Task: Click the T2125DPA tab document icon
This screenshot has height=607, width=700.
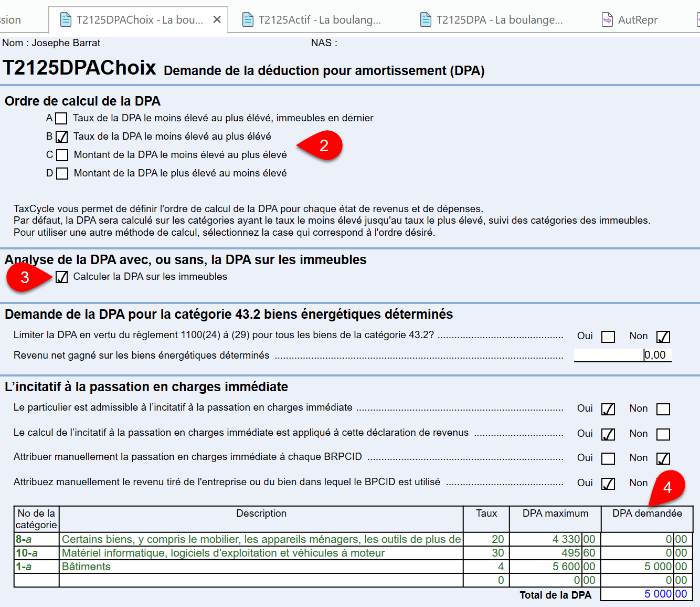Action: [x=426, y=20]
